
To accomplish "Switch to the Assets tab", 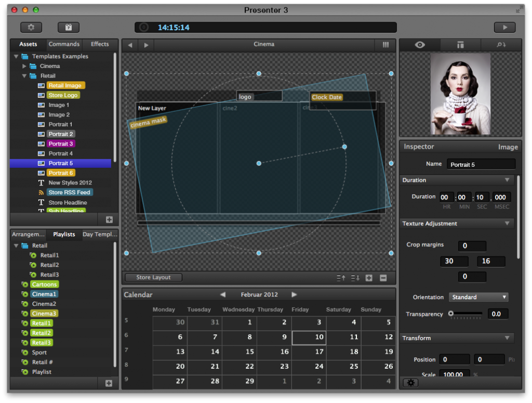I will 28,45.
